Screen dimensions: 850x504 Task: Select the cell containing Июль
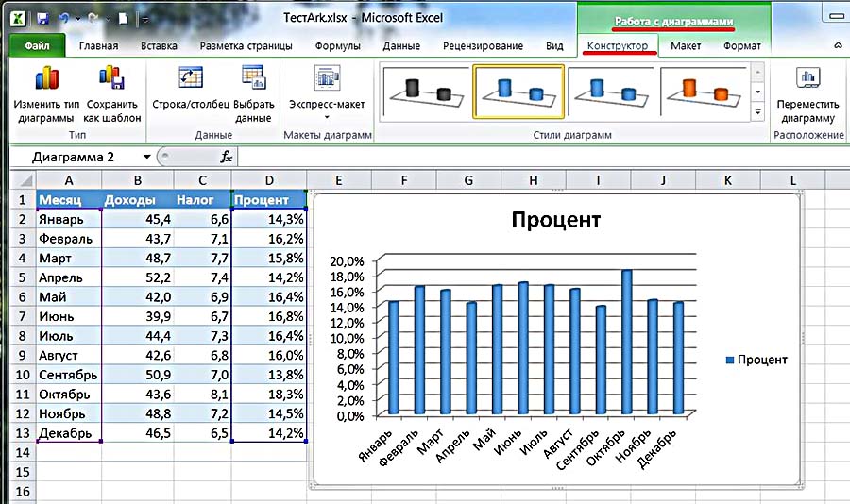[68, 336]
